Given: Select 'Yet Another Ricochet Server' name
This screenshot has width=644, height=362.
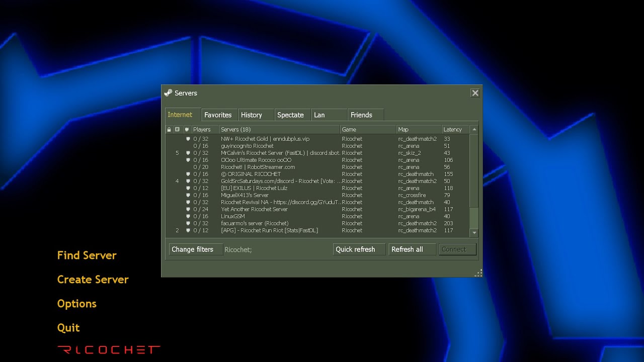Looking at the screenshot, I should click(x=254, y=209).
